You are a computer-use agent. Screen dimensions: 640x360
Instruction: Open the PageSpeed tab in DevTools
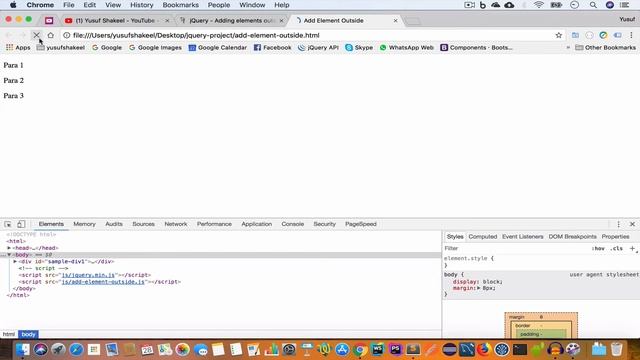(361, 224)
